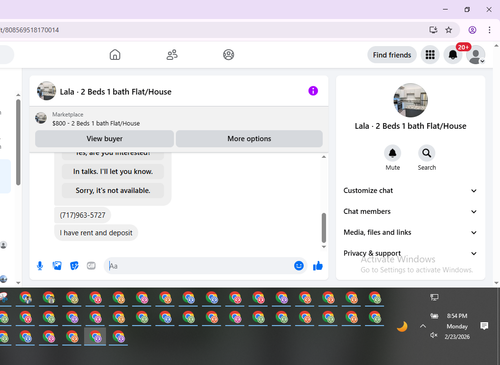Open the night light moon tray icon
This screenshot has height=365, width=500.
click(402, 326)
